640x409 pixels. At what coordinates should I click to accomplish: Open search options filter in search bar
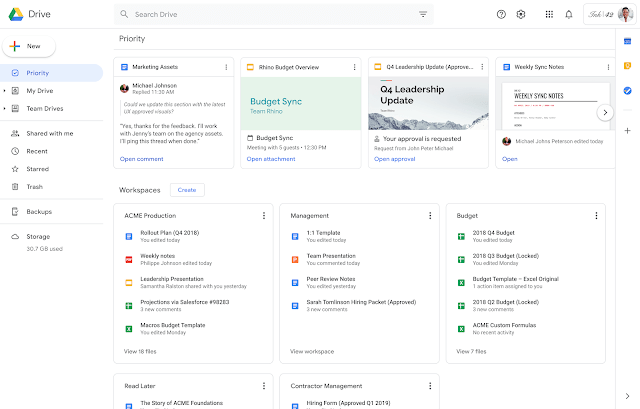click(x=423, y=15)
